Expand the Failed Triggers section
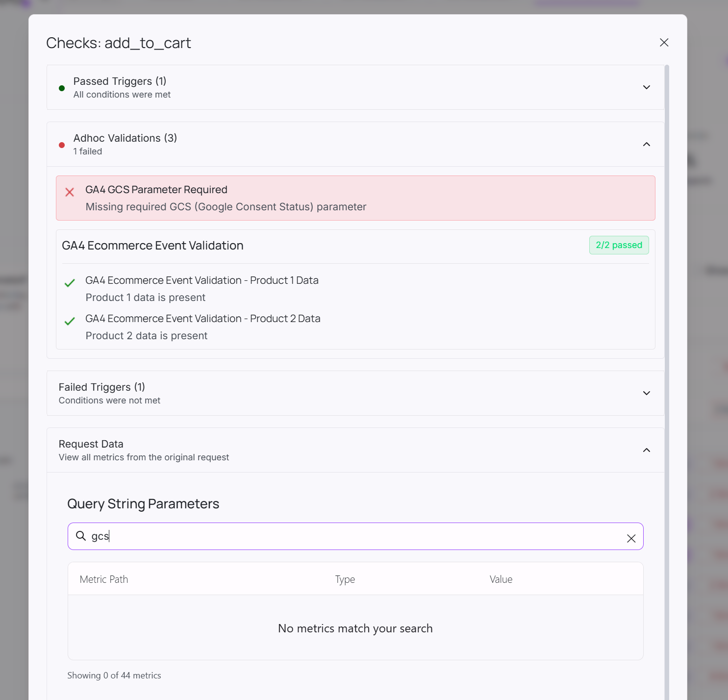This screenshot has width=728, height=700. click(x=646, y=393)
